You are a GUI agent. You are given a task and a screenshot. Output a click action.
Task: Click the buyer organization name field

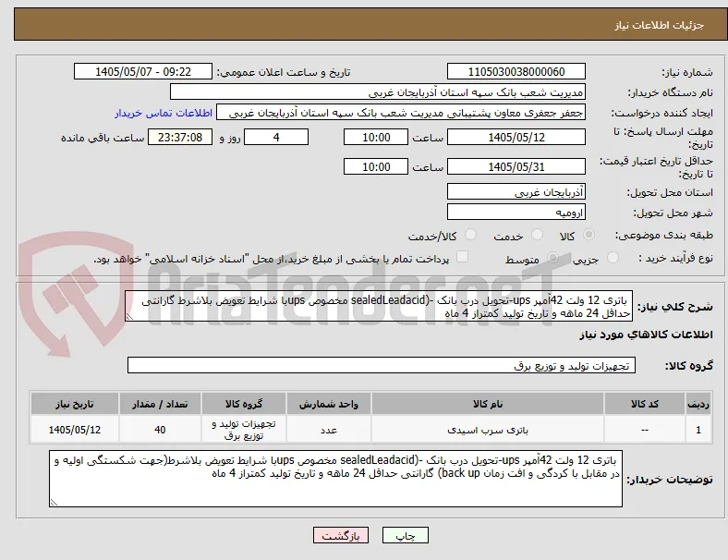pyautogui.click(x=378, y=91)
